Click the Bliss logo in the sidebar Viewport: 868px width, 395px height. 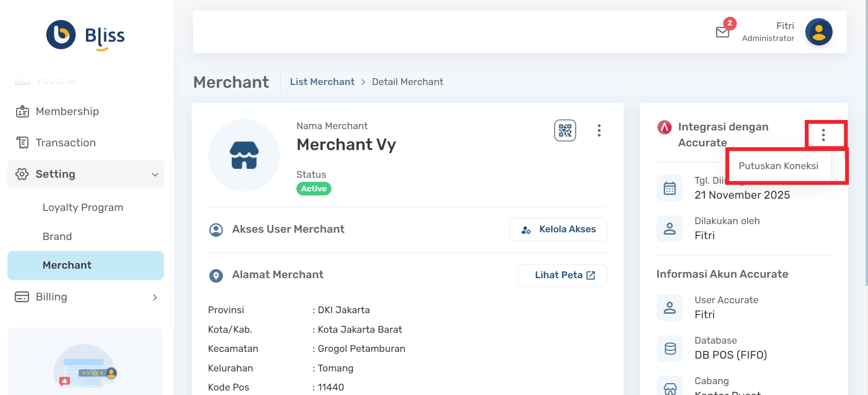[x=86, y=35]
